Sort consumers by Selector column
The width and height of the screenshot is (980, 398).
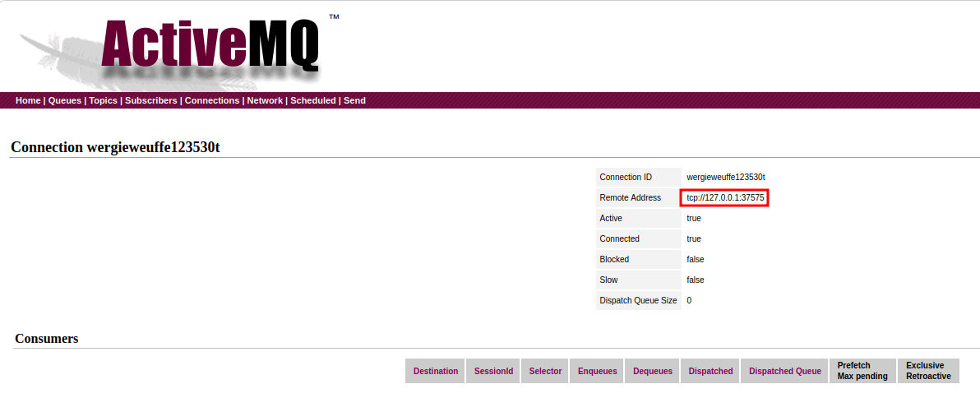(x=545, y=371)
